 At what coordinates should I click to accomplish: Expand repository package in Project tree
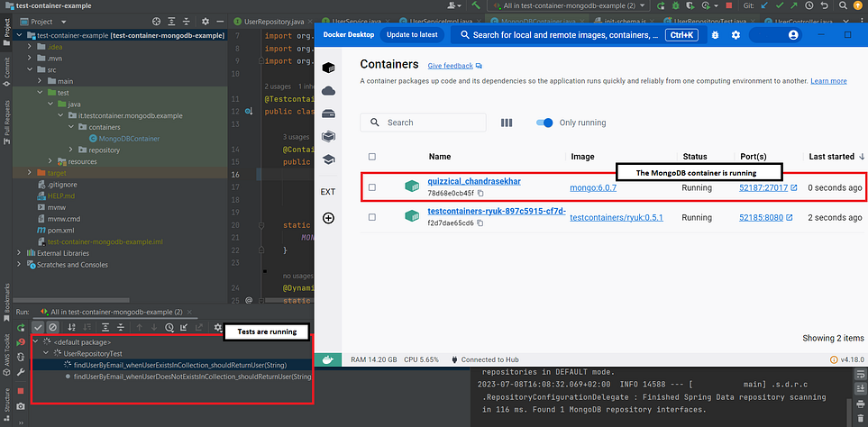point(70,150)
